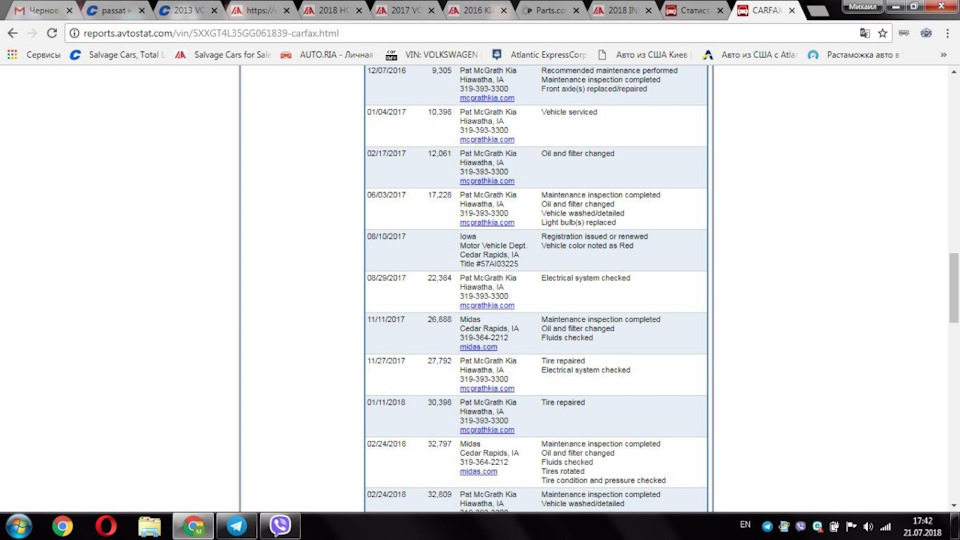
Task: Switch to 2016 KI tab
Action: (x=476, y=10)
